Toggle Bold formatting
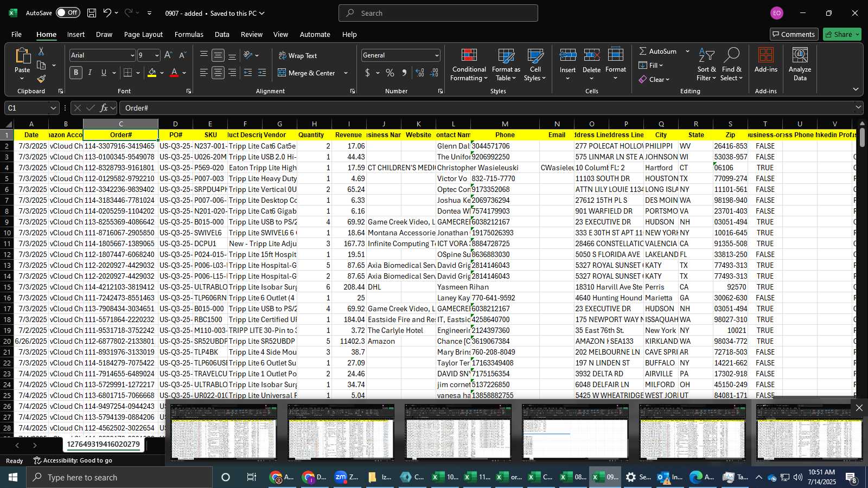Image resolution: width=868 pixels, height=488 pixels. [x=76, y=73]
